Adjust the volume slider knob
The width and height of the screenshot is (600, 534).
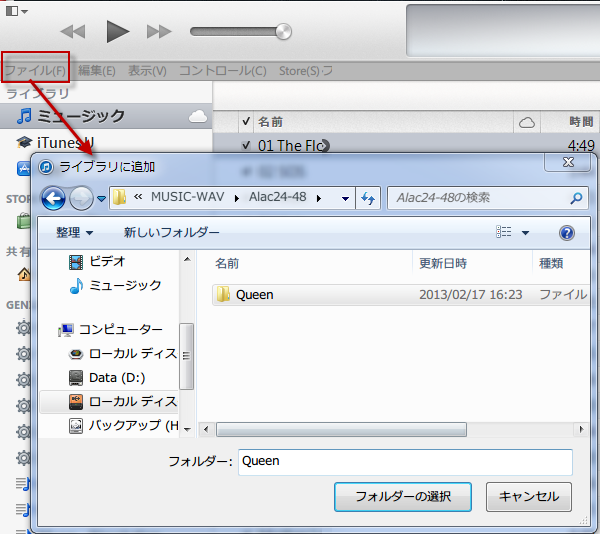click(x=284, y=31)
